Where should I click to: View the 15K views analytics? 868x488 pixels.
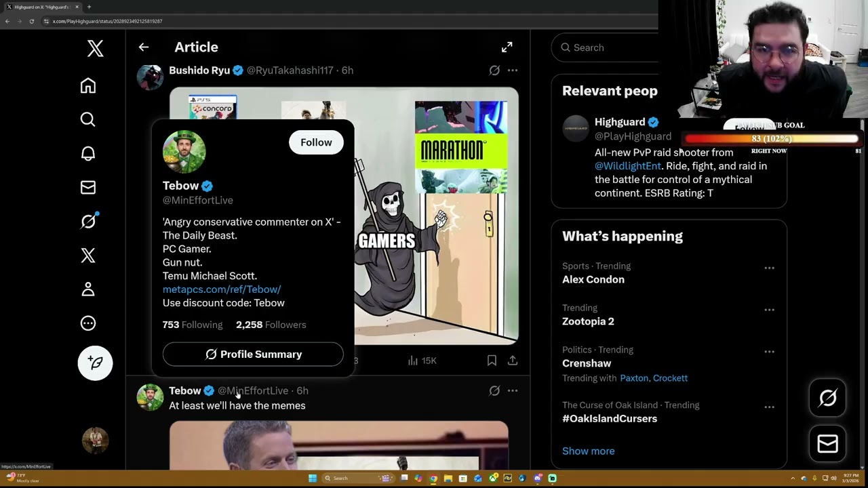pyautogui.click(x=422, y=361)
